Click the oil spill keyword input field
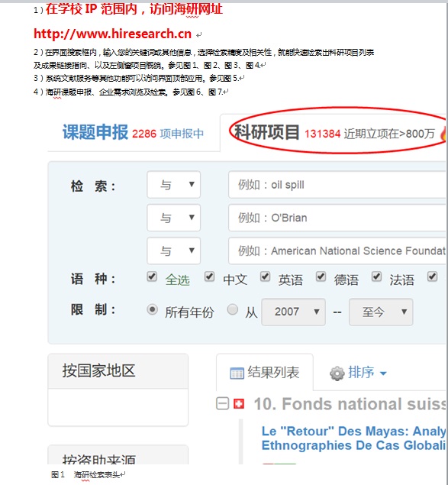 (338, 185)
